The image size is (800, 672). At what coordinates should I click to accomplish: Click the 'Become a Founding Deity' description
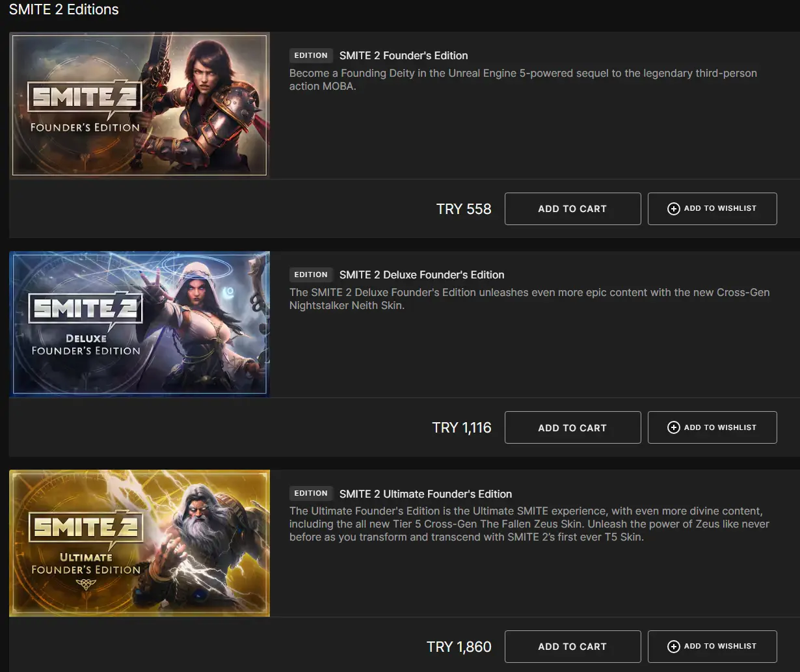pyautogui.click(x=523, y=79)
